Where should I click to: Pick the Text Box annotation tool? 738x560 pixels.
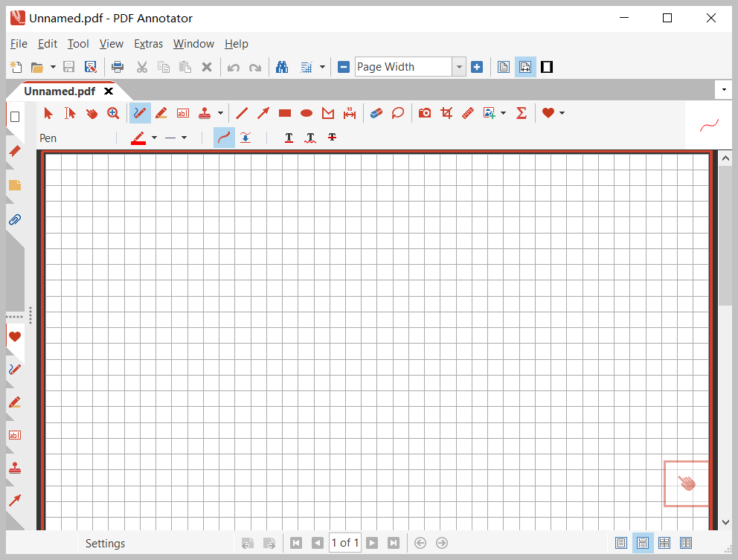tap(183, 113)
